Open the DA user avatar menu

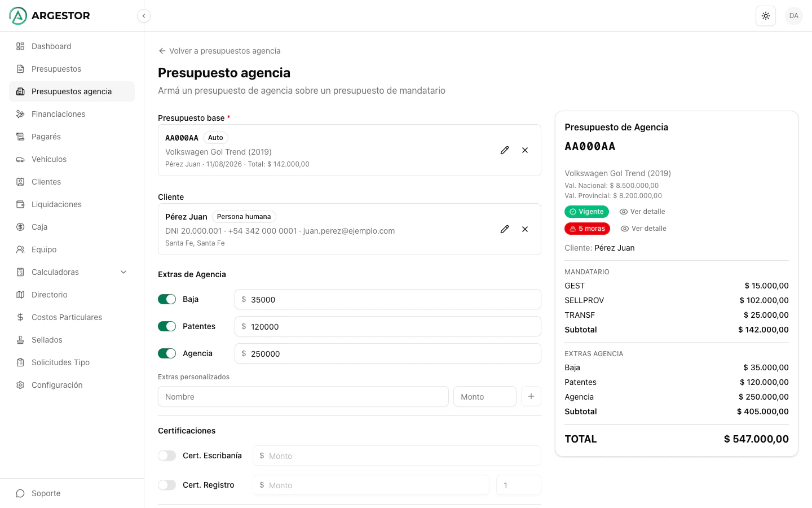794,16
